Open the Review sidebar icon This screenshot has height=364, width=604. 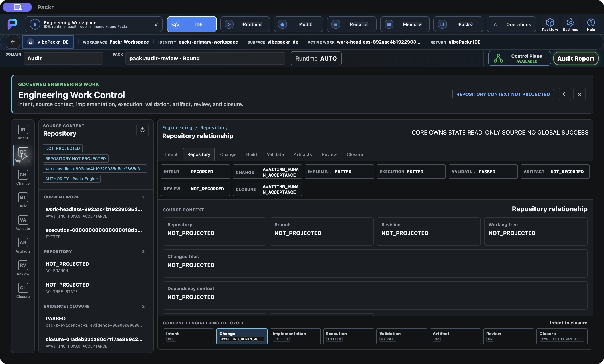[23, 268]
